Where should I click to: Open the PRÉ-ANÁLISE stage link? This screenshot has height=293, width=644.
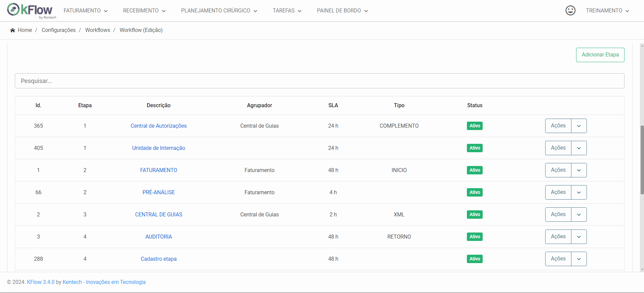(x=159, y=193)
